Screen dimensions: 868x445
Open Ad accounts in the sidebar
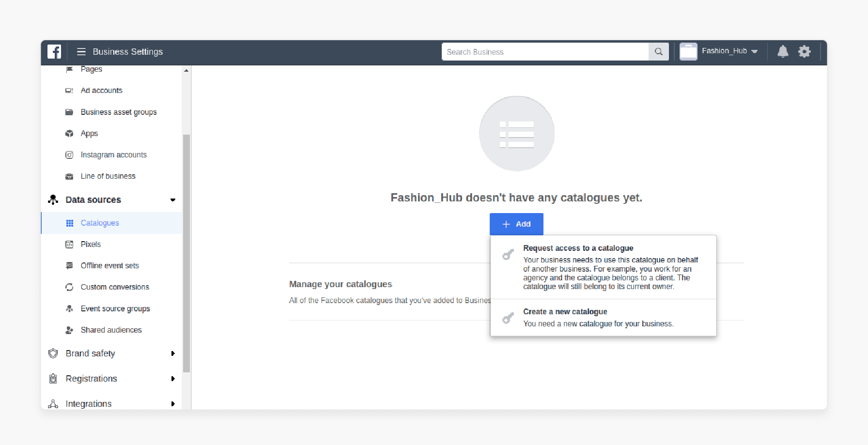click(102, 91)
